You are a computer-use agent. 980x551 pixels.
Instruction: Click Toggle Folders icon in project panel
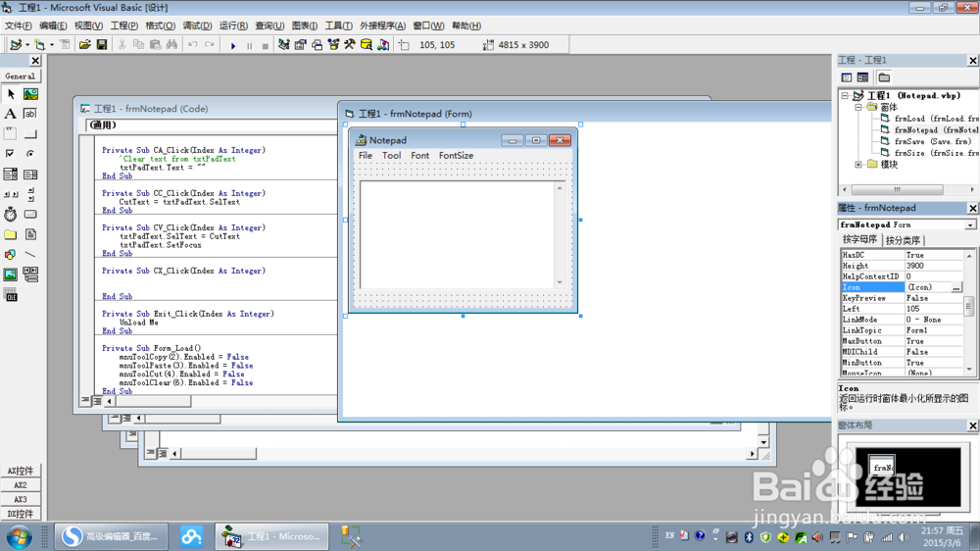coord(884,77)
